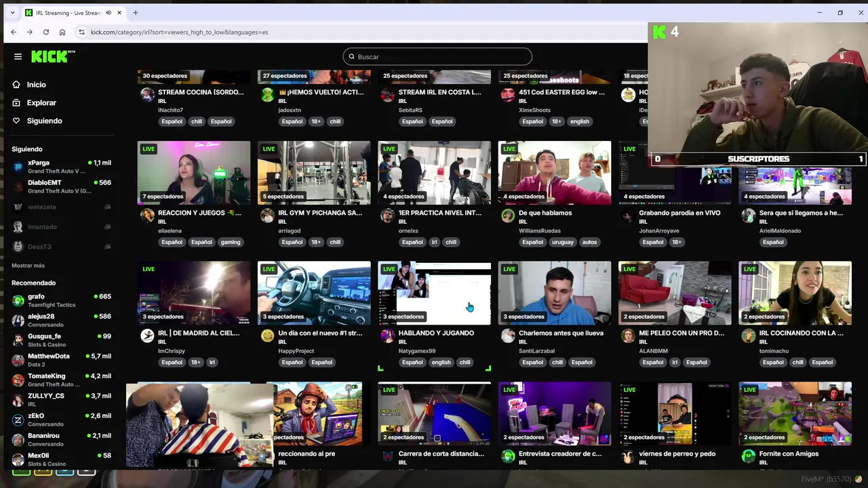The image size is (868, 488).
Task: Click ZULLYY_CS channel avatar
Action: (x=18, y=400)
